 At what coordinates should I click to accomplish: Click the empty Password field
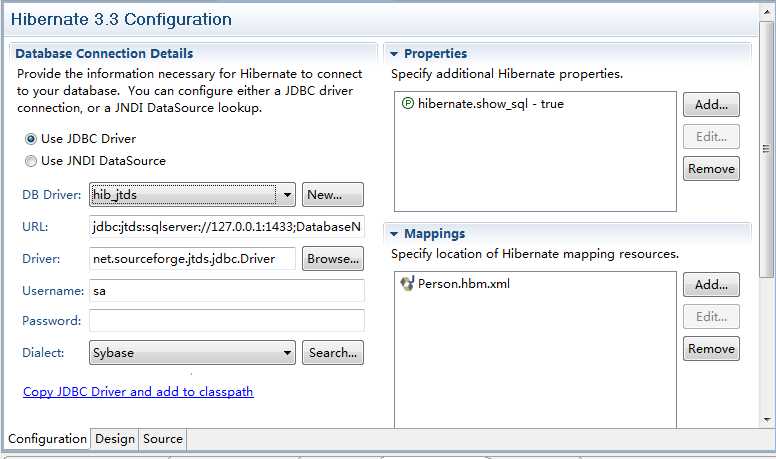pos(227,321)
